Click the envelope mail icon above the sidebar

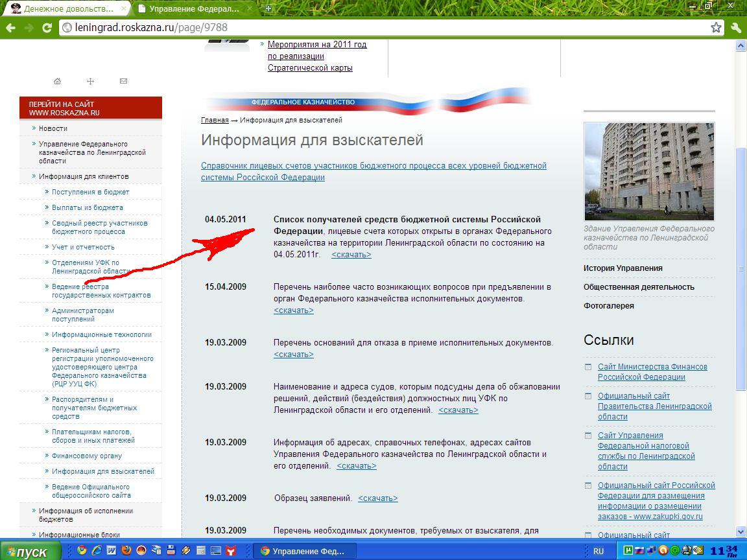point(123,81)
